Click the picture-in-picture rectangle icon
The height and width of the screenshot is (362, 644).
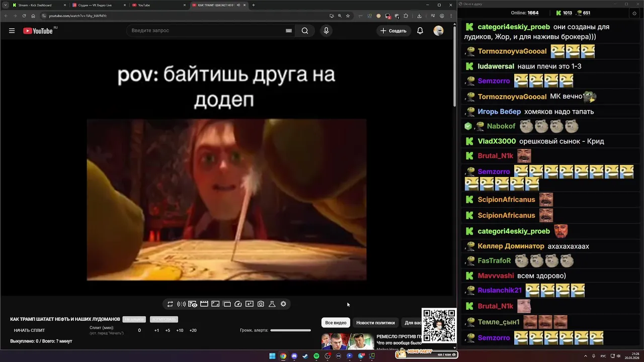(215, 304)
